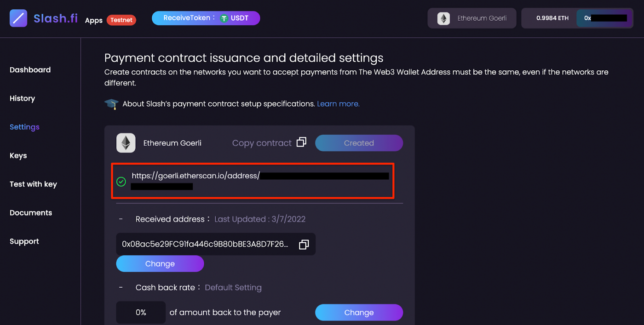Click the Slash.fi logo icon
The height and width of the screenshot is (325, 644).
click(x=18, y=18)
